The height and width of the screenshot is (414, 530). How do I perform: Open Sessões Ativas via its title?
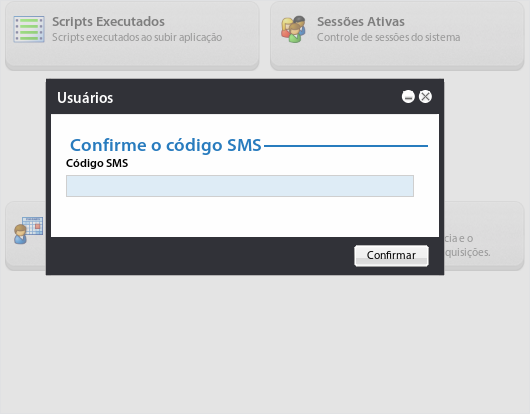(x=361, y=22)
